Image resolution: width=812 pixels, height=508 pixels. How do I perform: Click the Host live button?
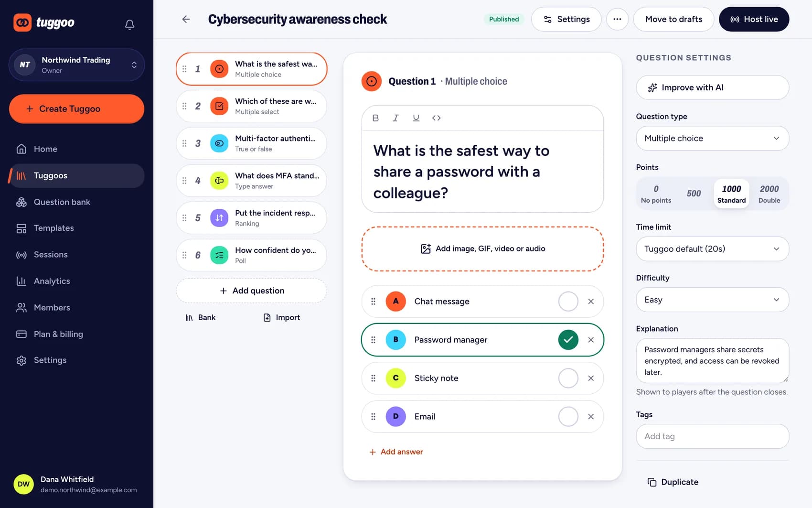pos(754,19)
